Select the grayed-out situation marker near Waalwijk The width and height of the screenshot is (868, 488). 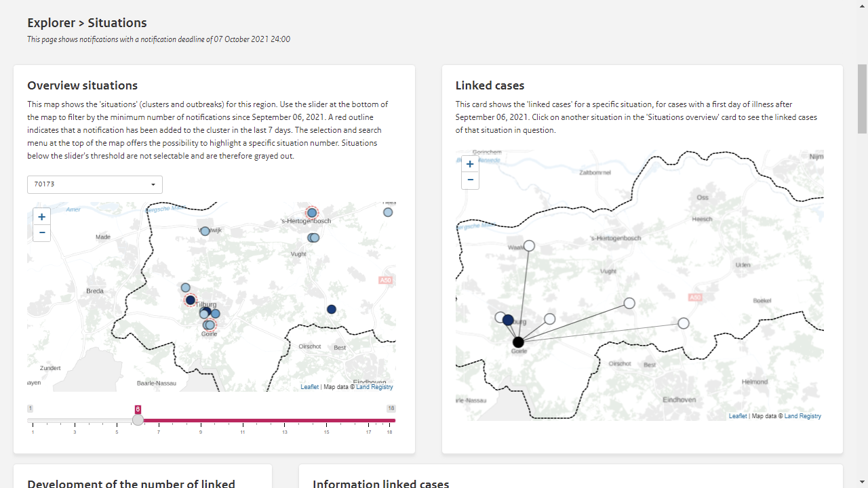pyautogui.click(x=204, y=231)
